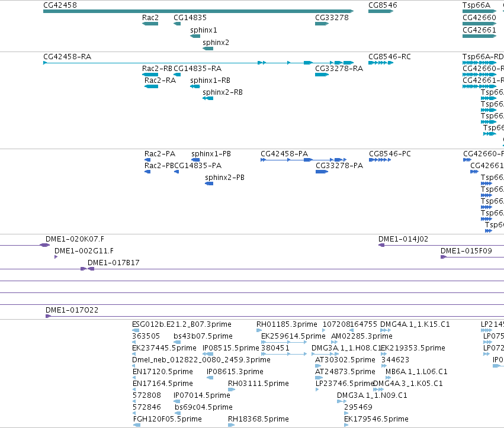Click the Rac2-RB transcript label
Screen dimensions: 504x428
[x=157, y=69]
